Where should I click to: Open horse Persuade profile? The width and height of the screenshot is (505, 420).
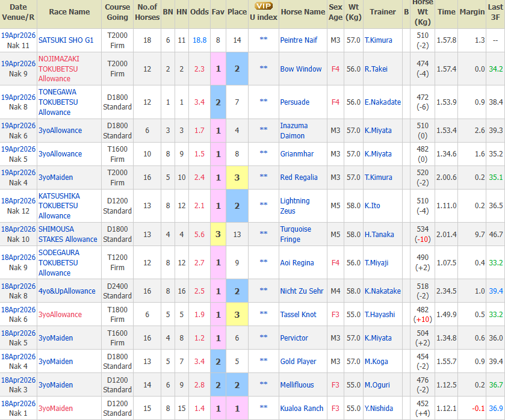click(295, 102)
